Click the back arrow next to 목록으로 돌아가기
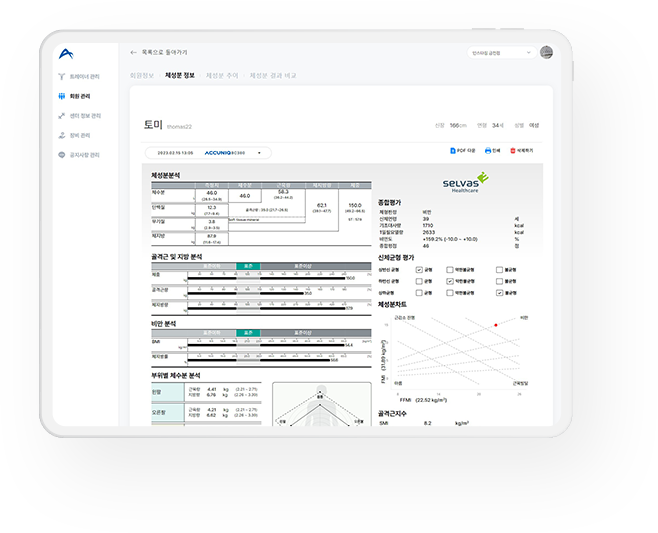Image resolution: width=658 pixels, height=533 pixels. pyautogui.click(x=133, y=52)
